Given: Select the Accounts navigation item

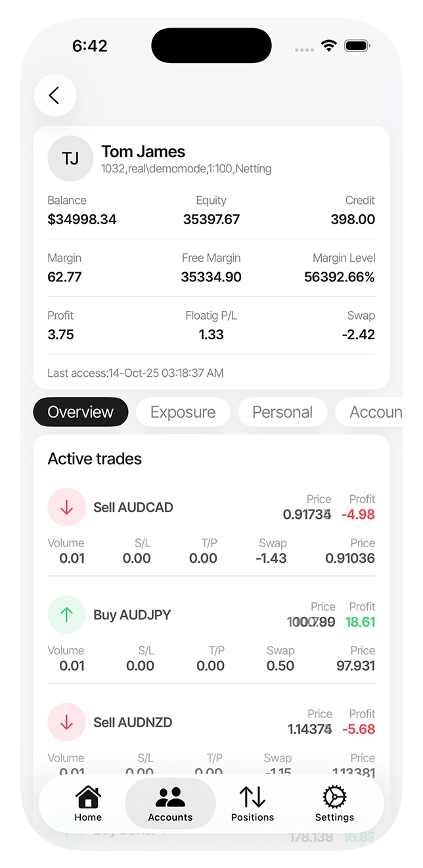Looking at the screenshot, I should coord(170,804).
